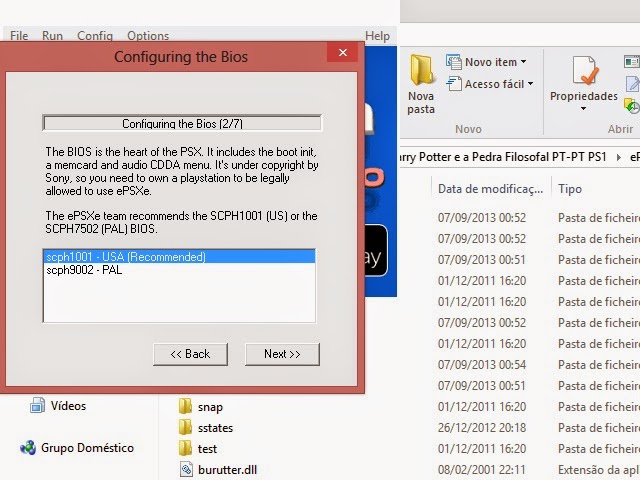
Task: Click the date 26/12/2012 20:18
Action: coord(482,428)
